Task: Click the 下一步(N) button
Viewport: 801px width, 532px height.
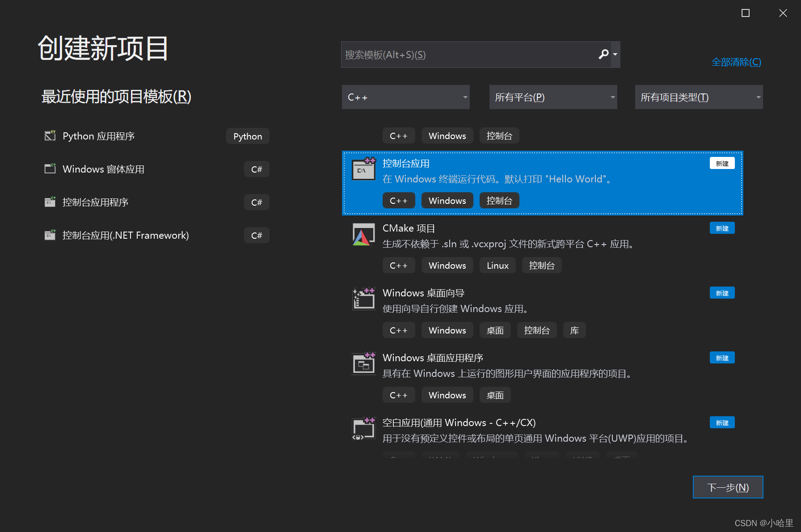Action: [727, 487]
